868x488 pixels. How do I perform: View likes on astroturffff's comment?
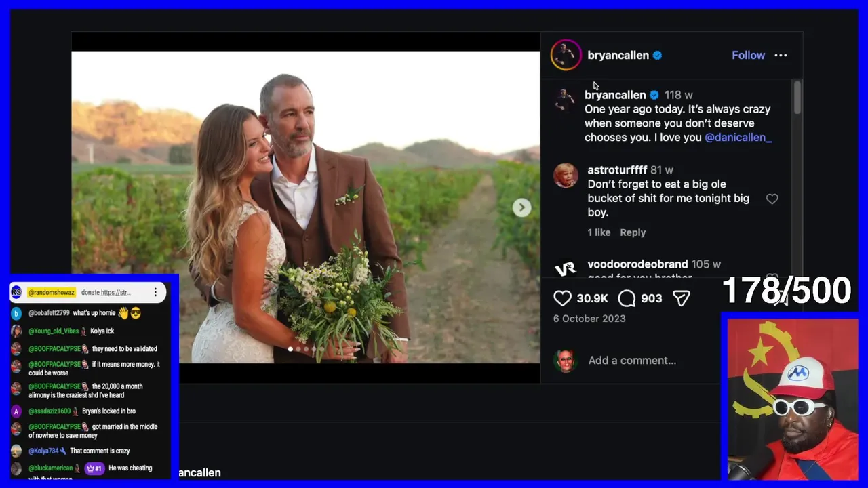[599, 232]
